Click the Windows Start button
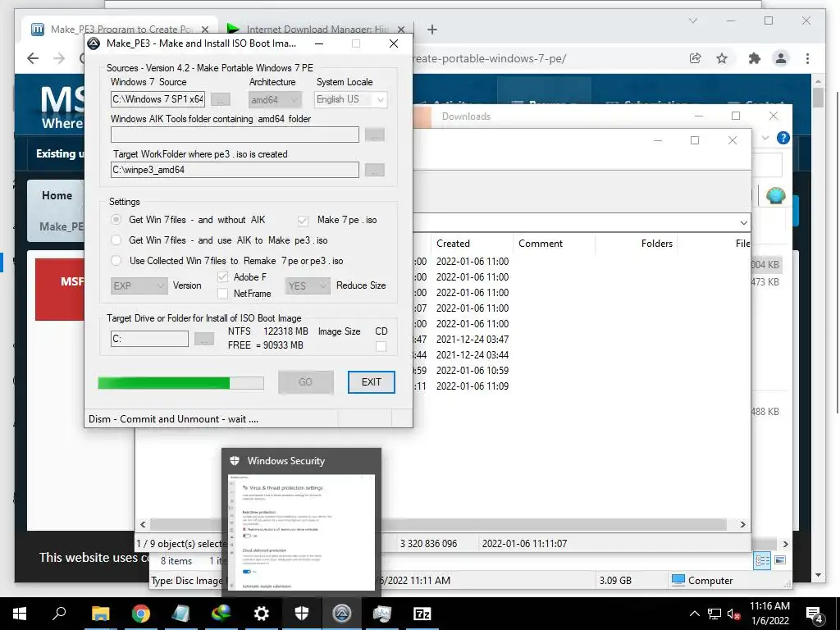This screenshot has height=630, width=840. [x=20, y=614]
